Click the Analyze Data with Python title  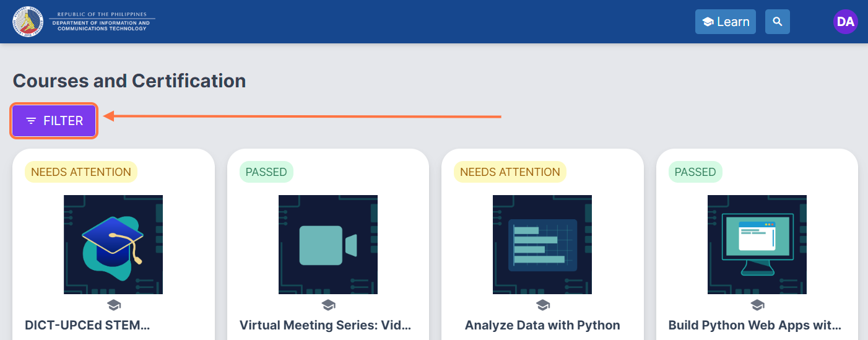pyautogui.click(x=542, y=325)
